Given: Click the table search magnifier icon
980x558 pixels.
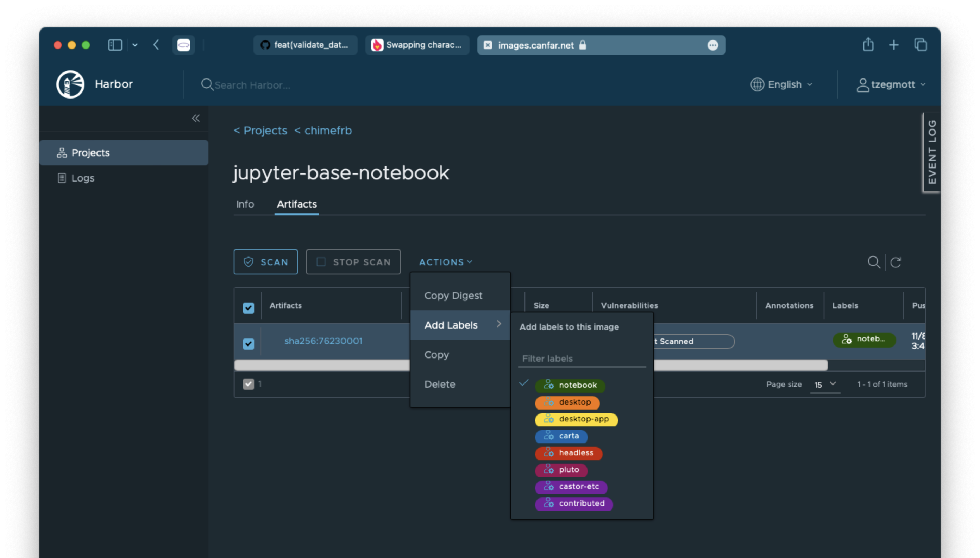Looking at the screenshot, I should [x=874, y=262].
